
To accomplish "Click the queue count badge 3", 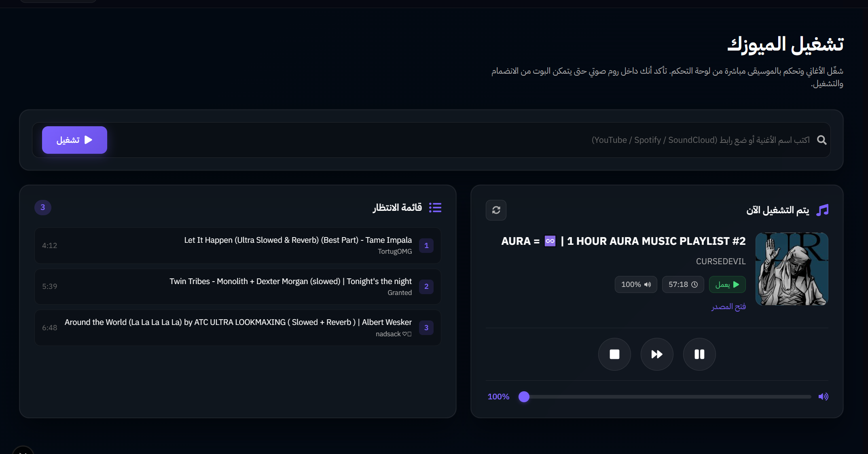I will 42,208.
